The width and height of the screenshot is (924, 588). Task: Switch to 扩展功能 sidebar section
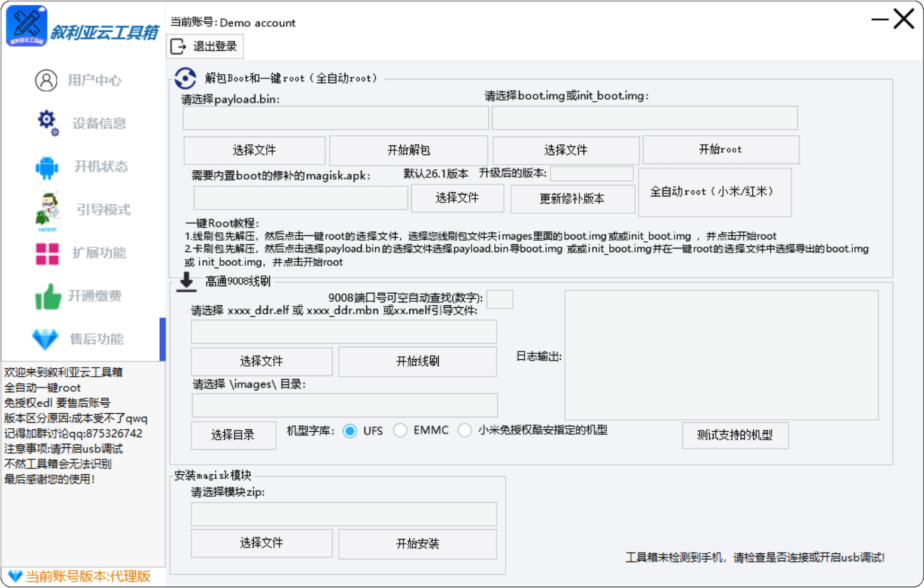(x=99, y=253)
